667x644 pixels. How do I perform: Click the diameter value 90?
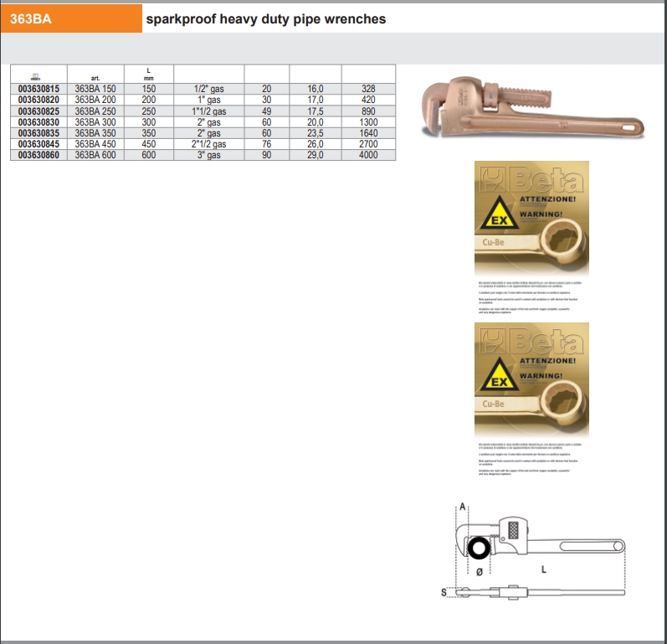[267, 155]
